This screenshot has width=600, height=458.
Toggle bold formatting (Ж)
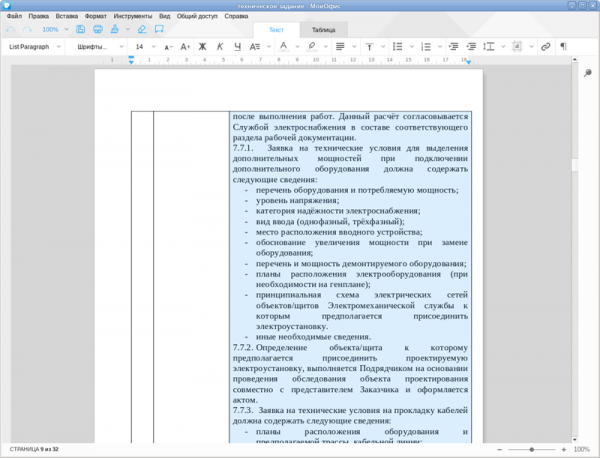(x=201, y=47)
